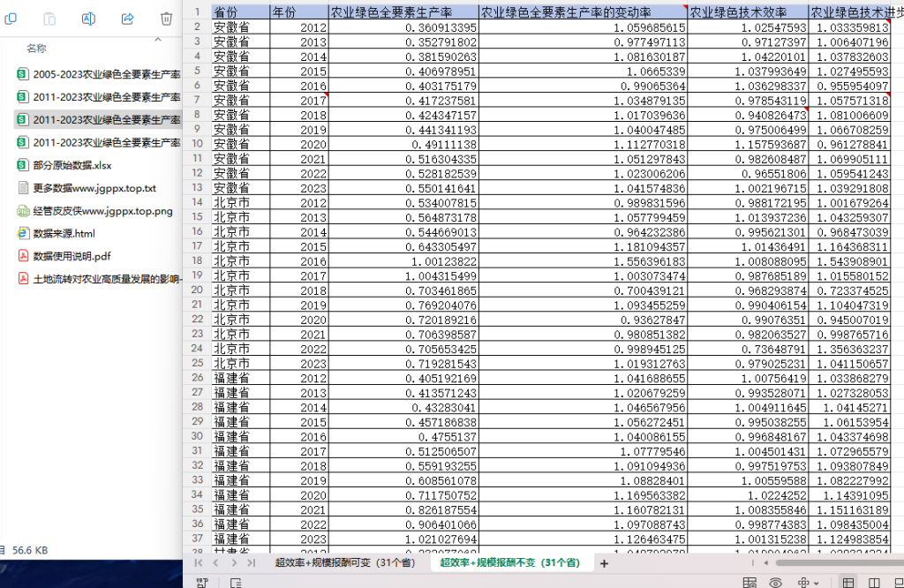Click the 省份 header cell
Viewport: 904px width, 588px height.
click(x=240, y=12)
